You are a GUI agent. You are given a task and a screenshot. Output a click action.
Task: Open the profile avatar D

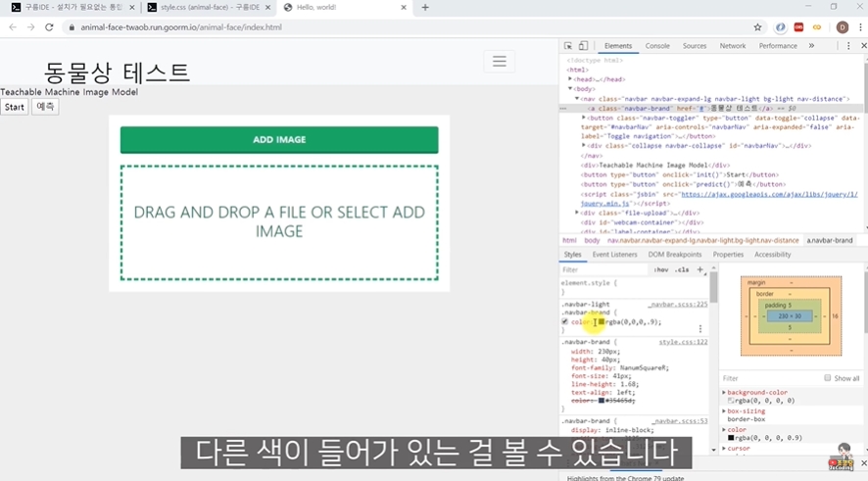click(842, 27)
